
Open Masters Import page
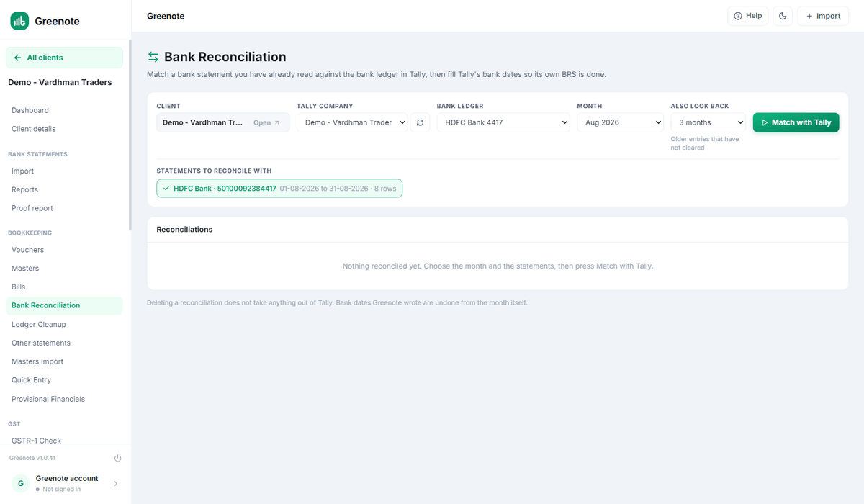[64, 361]
